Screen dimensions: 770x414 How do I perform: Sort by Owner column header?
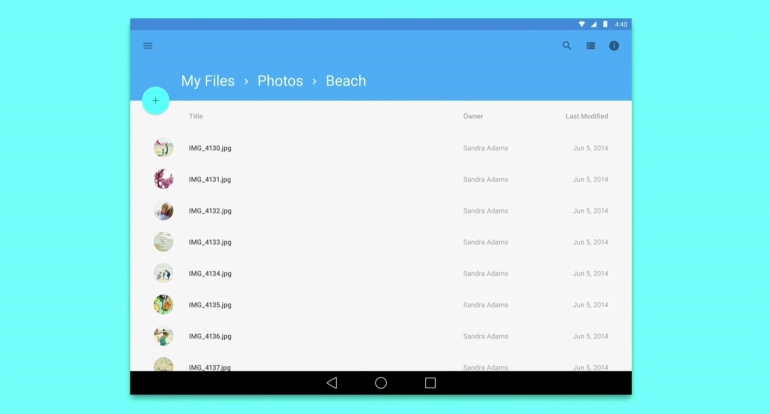click(x=473, y=116)
